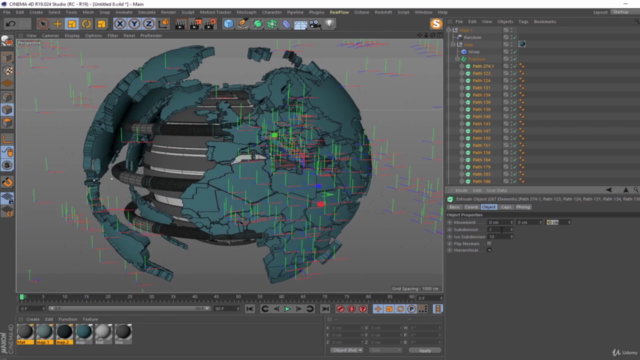Click Subdivision value field
The height and width of the screenshot is (360, 640).
pos(500,229)
